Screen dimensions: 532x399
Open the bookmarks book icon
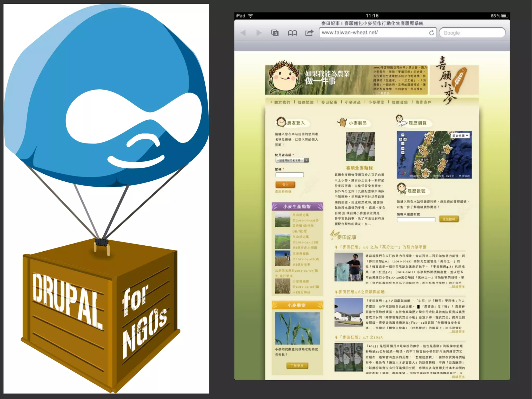point(292,33)
